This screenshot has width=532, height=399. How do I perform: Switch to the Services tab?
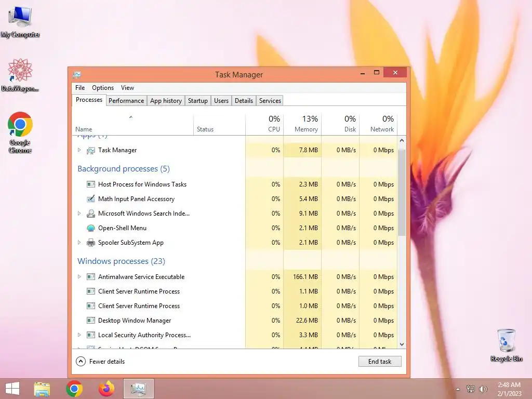tap(270, 101)
